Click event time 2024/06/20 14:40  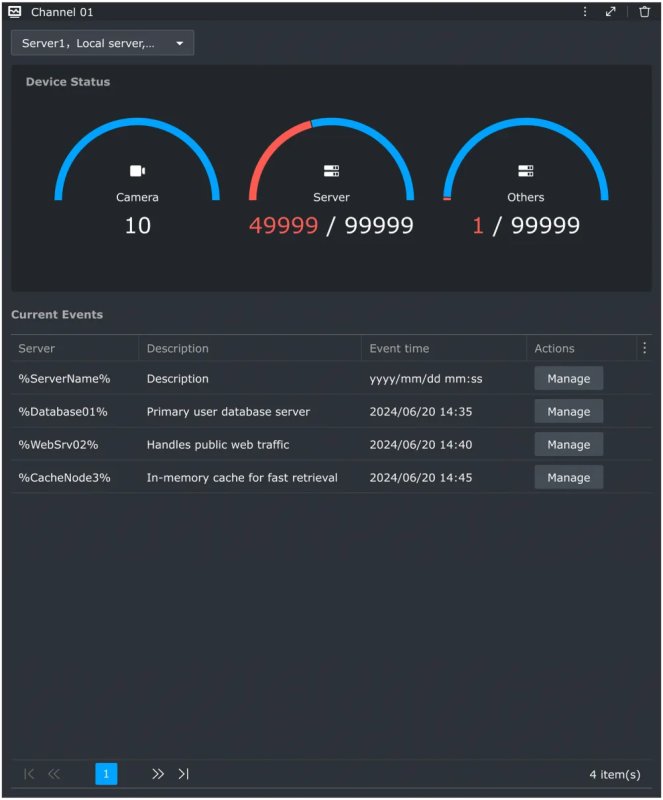click(x=421, y=445)
